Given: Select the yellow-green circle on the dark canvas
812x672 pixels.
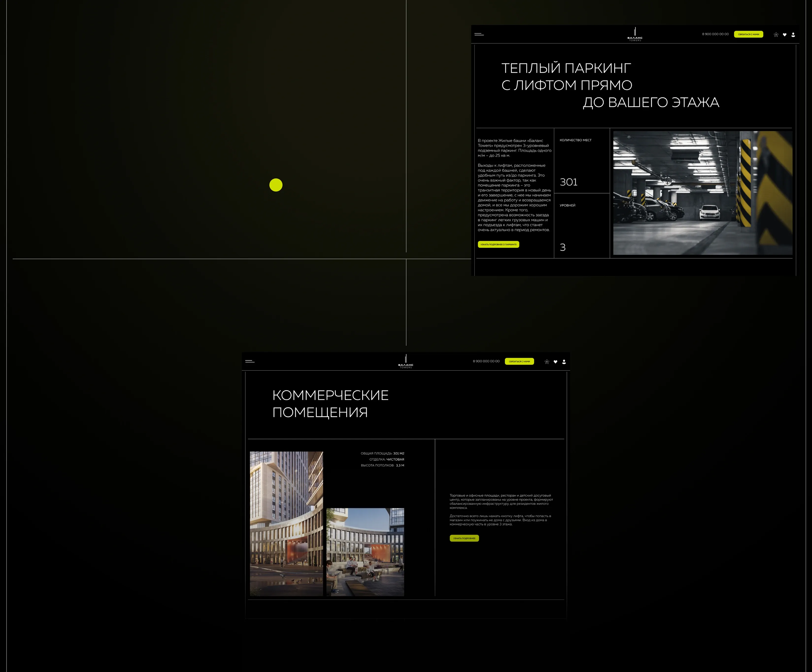Looking at the screenshot, I should (x=276, y=185).
